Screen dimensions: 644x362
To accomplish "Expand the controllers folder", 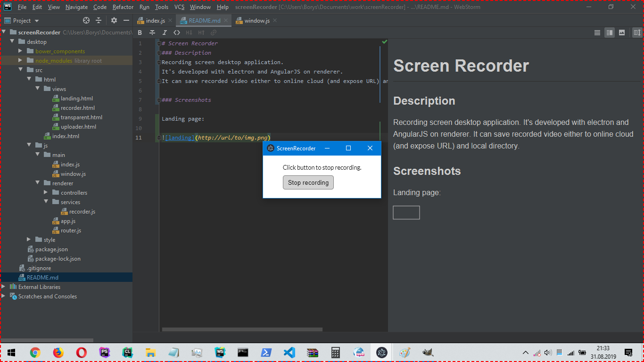I will point(46,192).
